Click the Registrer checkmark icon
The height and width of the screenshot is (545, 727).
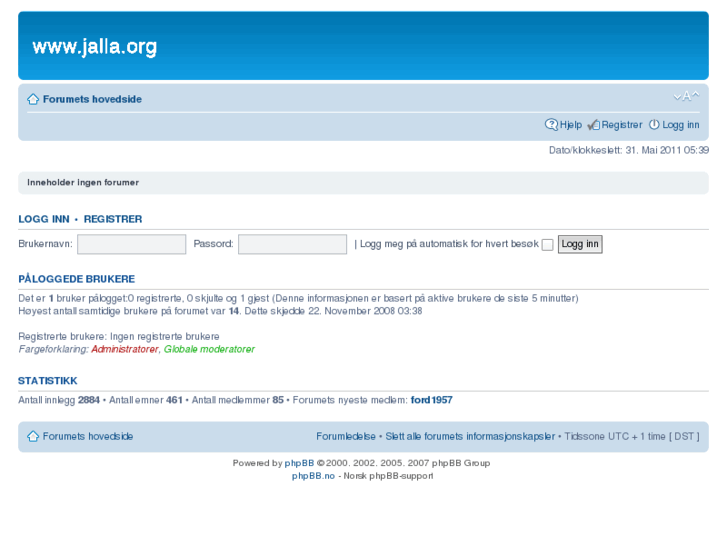tap(593, 125)
